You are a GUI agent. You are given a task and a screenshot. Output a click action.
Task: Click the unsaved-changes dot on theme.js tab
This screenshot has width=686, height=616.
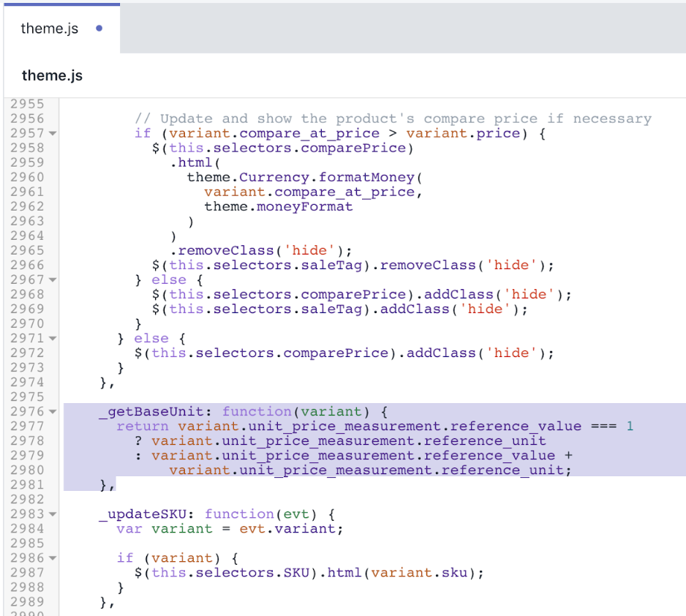99,29
